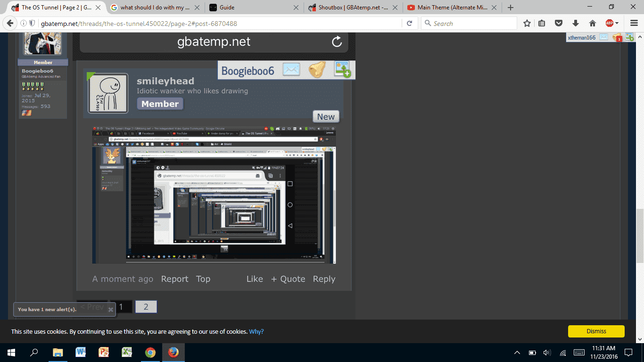Open File Explorer from taskbar

tap(58, 352)
